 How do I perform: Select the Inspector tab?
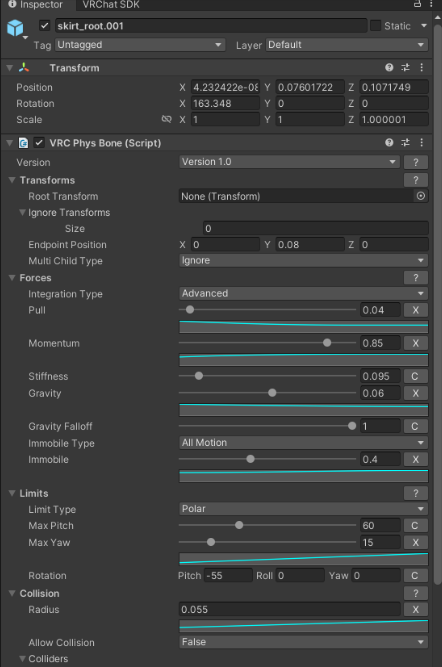(36, 5)
